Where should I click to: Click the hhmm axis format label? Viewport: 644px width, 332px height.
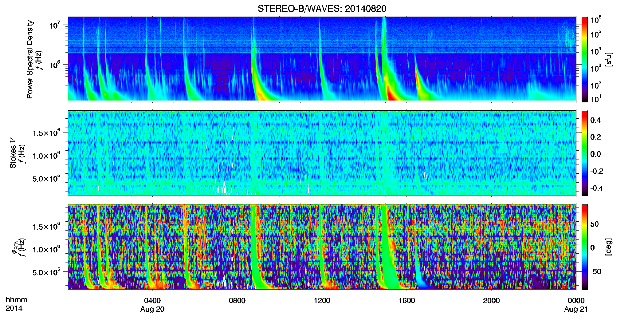pyautogui.click(x=17, y=300)
